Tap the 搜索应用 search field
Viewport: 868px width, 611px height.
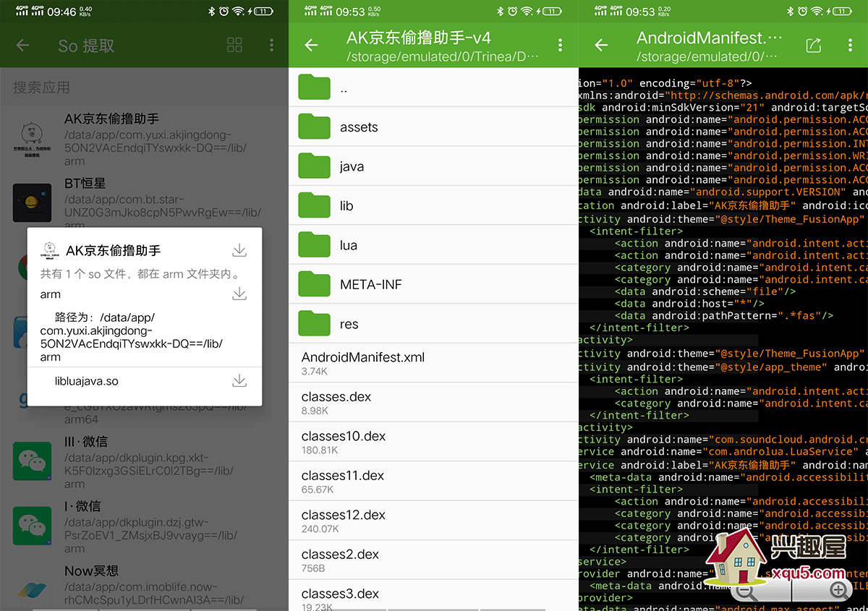145,87
